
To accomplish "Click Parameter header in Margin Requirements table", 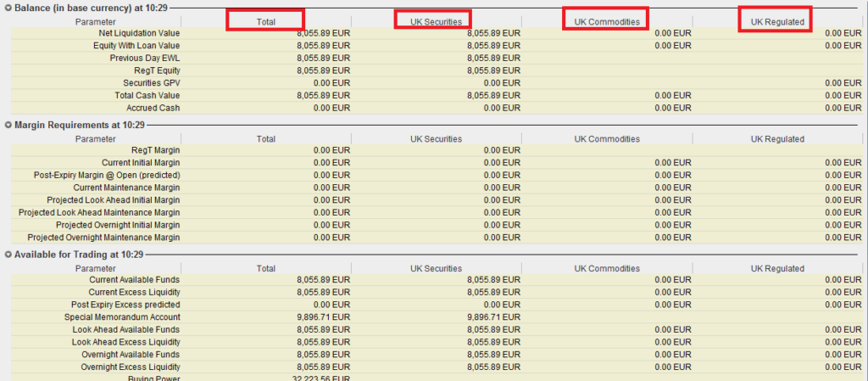I will [x=96, y=139].
